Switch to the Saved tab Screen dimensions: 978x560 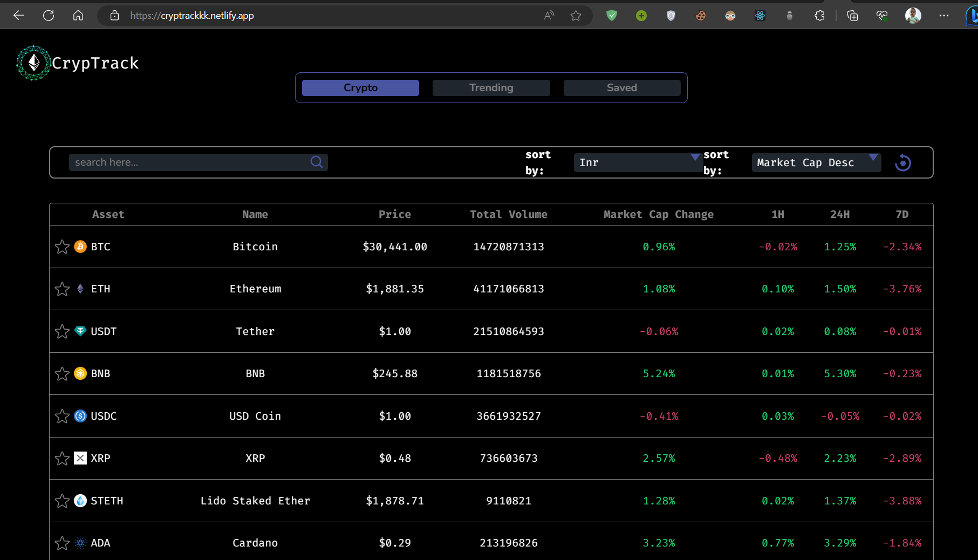pyautogui.click(x=622, y=87)
